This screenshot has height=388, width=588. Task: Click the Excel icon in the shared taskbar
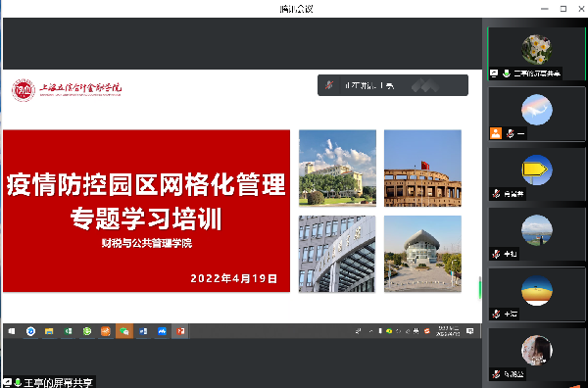68,331
